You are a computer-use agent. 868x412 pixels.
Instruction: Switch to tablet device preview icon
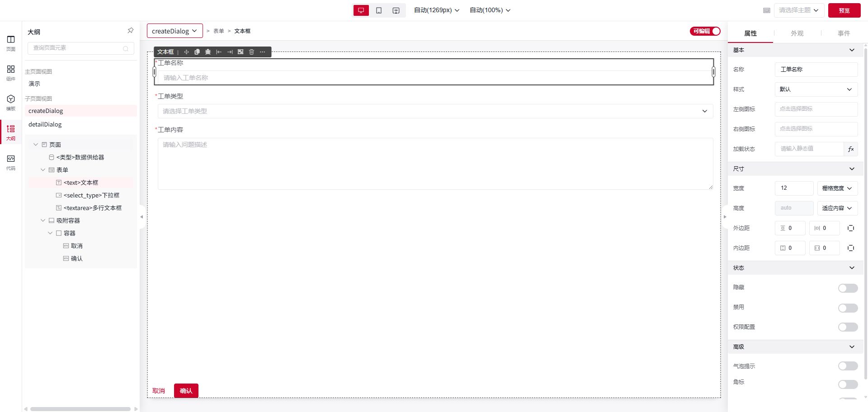pyautogui.click(x=379, y=10)
